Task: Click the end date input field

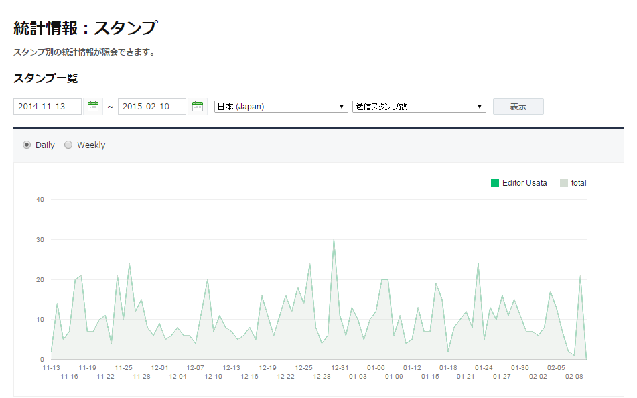Action: click(152, 106)
